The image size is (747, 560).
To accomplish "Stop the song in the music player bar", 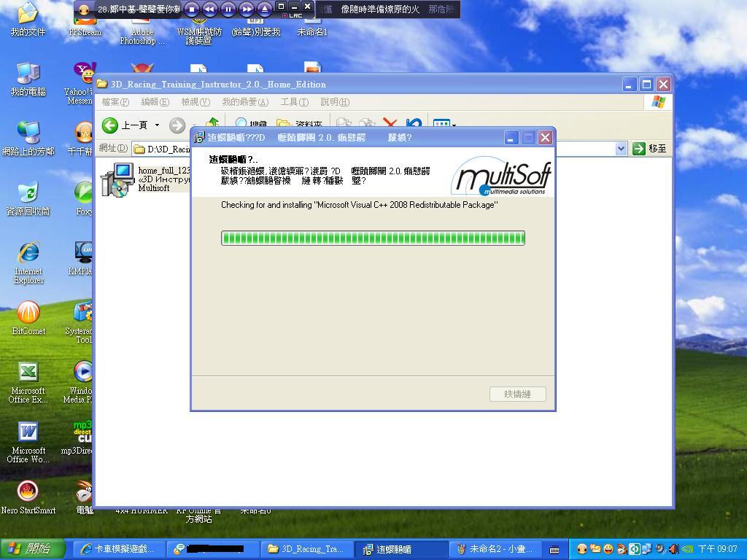I will 192,9.
